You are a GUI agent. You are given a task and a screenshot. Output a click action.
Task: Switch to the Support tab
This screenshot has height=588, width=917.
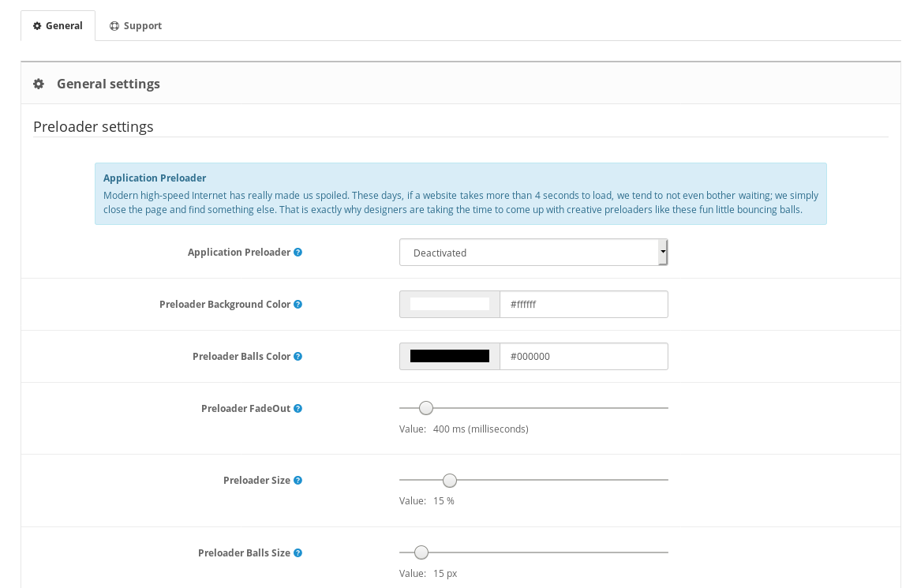pos(136,26)
